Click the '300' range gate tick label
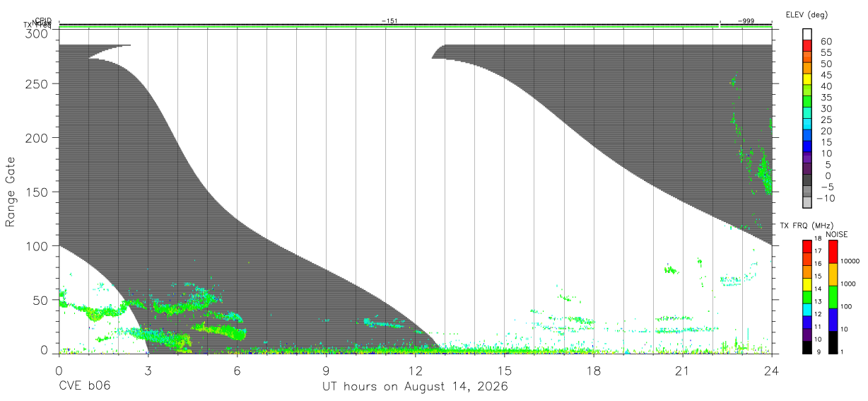The width and height of the screenshot is (868, 401). [x=36, y=33]
